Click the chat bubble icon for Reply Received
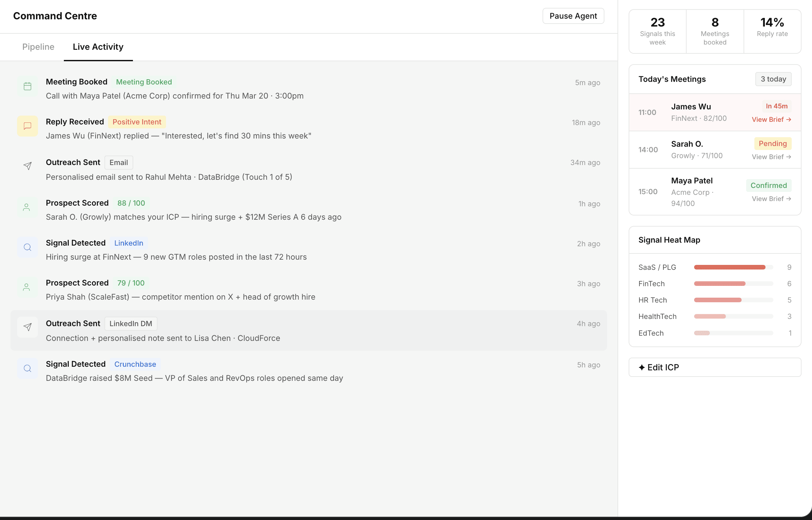This screenshot has height=520, width=812. click(28, 126)
